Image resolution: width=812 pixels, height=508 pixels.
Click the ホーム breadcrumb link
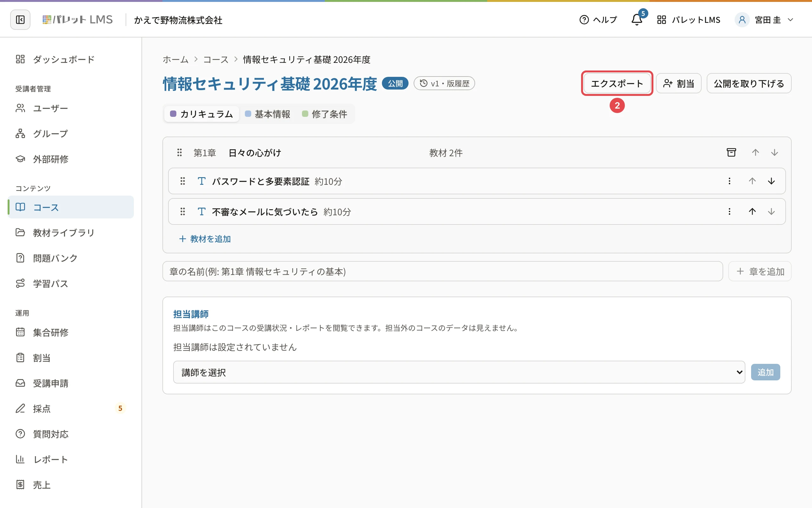(175, 59)
